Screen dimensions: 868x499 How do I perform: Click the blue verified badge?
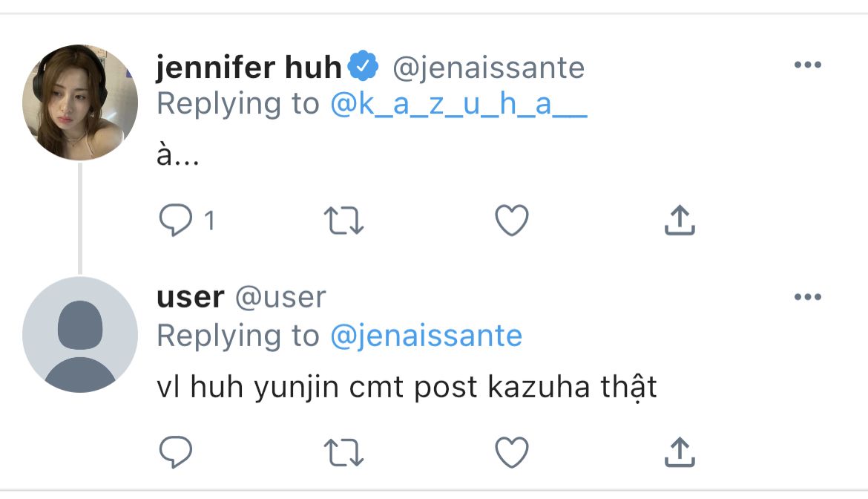pyautogui.click(x=364, y=68)
